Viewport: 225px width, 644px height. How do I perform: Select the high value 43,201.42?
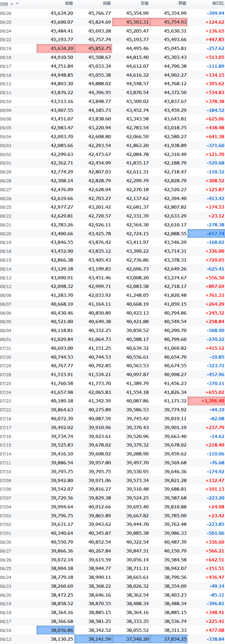tap(100, 207)
